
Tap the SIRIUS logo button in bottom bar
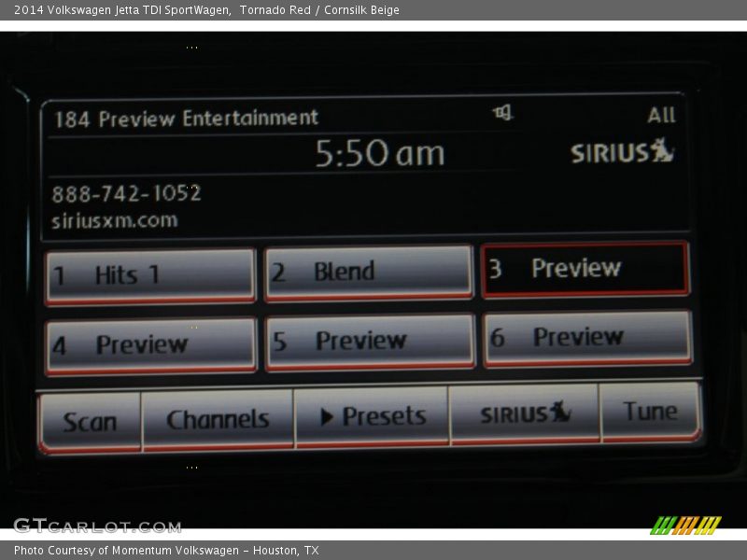[x=525, y=413]
